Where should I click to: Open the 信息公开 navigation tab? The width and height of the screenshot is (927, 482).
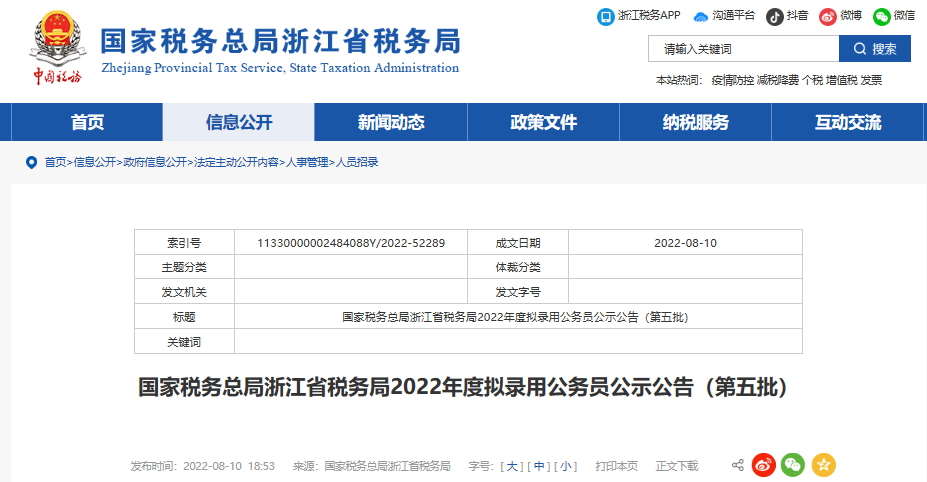238,122
